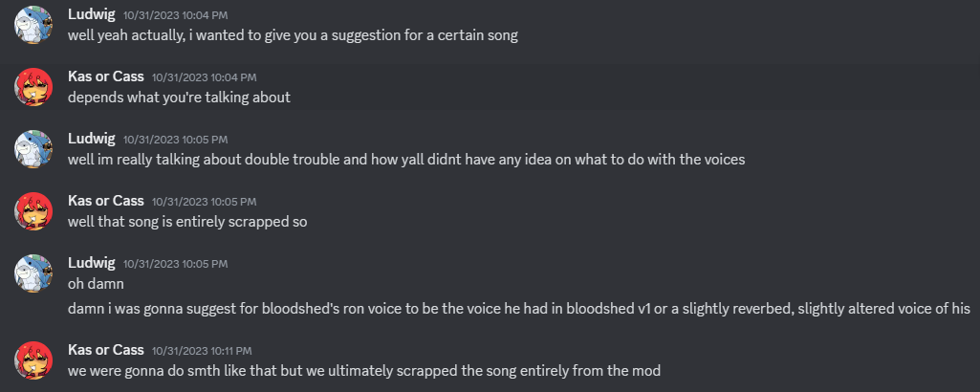Click Ludwig's avatar next to "double trouble" message

click(x=33, y=150)
